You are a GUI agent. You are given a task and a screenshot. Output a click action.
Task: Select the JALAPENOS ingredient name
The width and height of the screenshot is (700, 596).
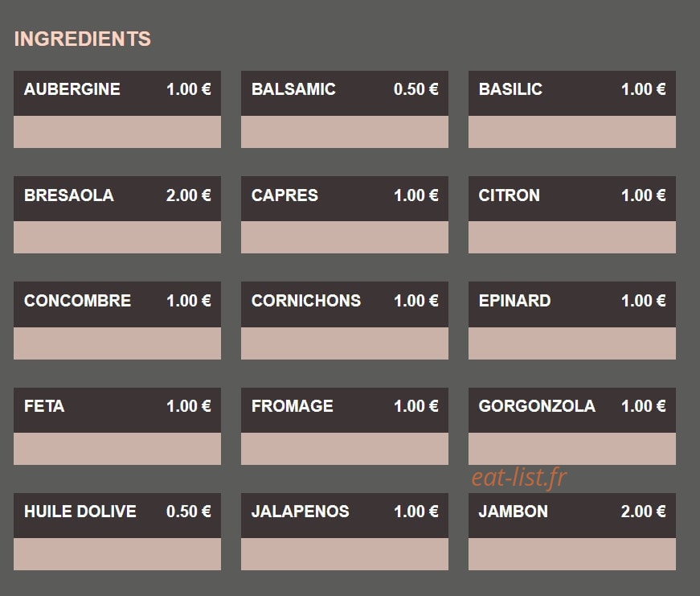[x=300, y=512]
